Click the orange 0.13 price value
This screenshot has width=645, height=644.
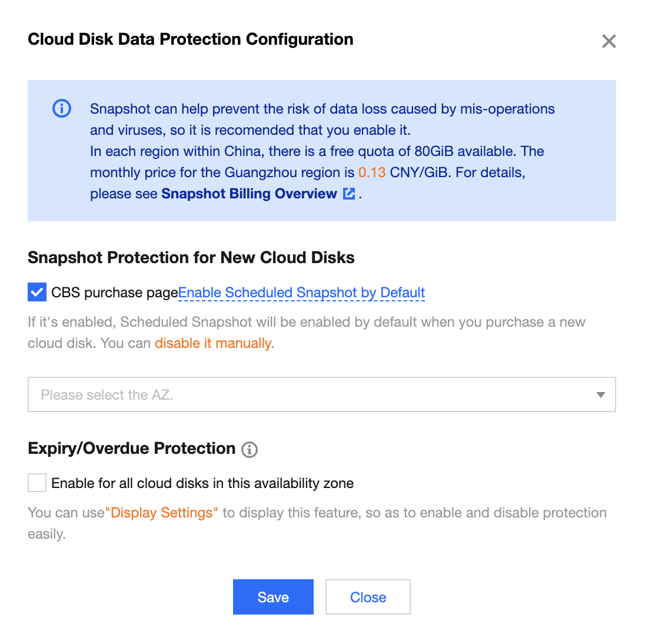click(372, 172)
